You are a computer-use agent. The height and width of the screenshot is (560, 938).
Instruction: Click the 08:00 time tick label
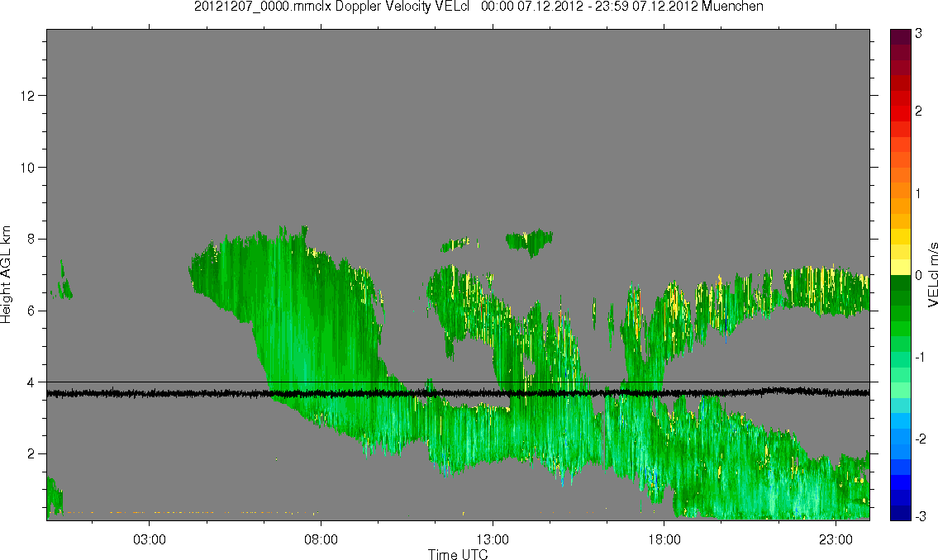(321, 539)
